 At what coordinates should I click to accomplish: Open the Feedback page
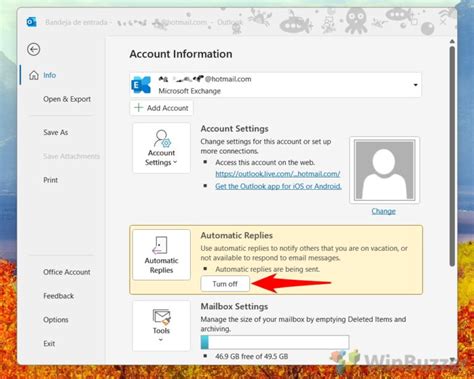click(59, 296)
